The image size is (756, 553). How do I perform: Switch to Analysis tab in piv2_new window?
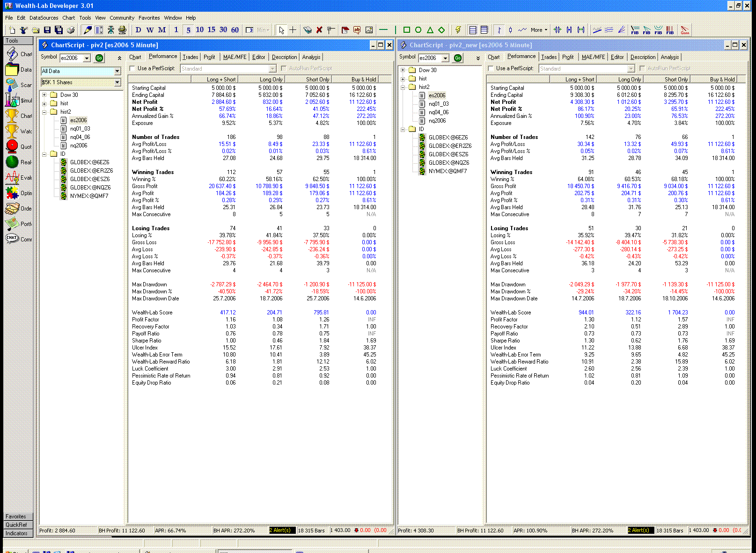click(x=670, y=57)
